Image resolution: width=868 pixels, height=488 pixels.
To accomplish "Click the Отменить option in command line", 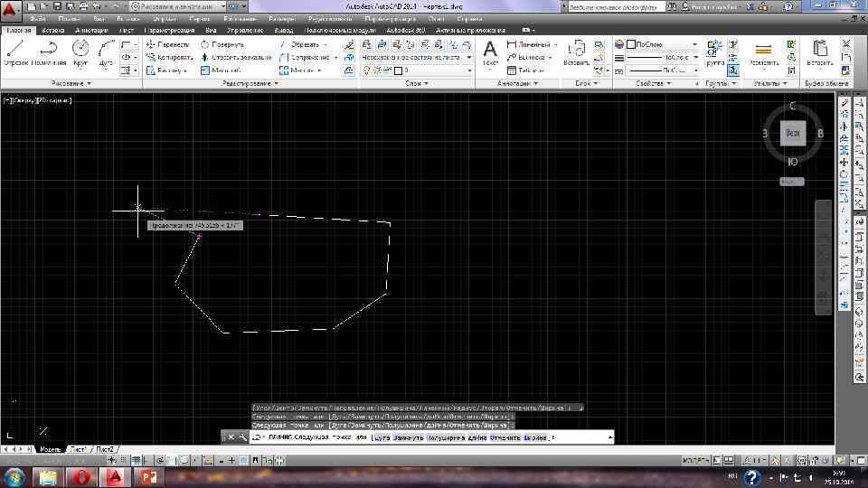I will (x=505, y=437).
